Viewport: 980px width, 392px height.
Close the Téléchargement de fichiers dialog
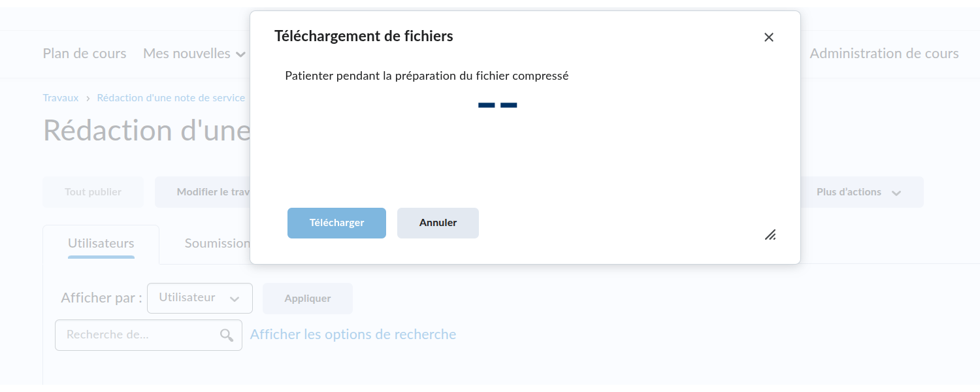[x=768, y=37]
